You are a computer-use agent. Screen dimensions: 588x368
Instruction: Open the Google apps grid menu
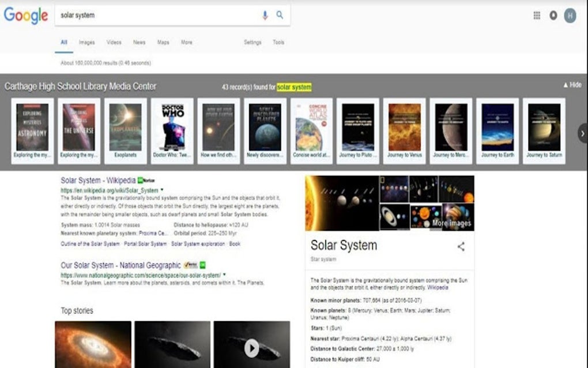[536, 15]
